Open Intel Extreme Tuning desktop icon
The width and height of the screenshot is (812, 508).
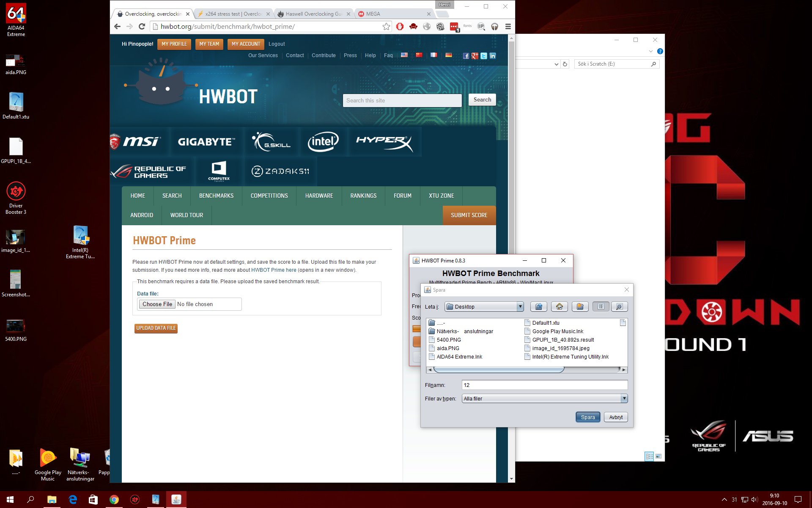(x=80, y=242)
